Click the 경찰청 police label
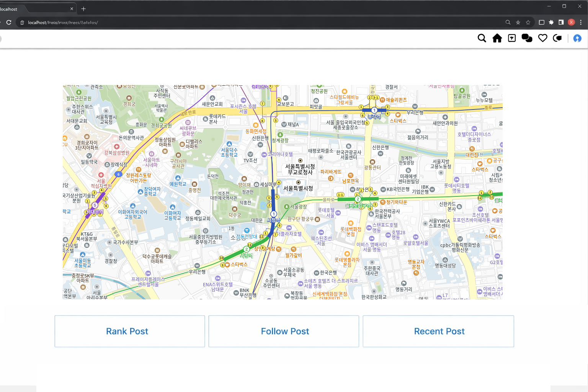 (111, 261)
